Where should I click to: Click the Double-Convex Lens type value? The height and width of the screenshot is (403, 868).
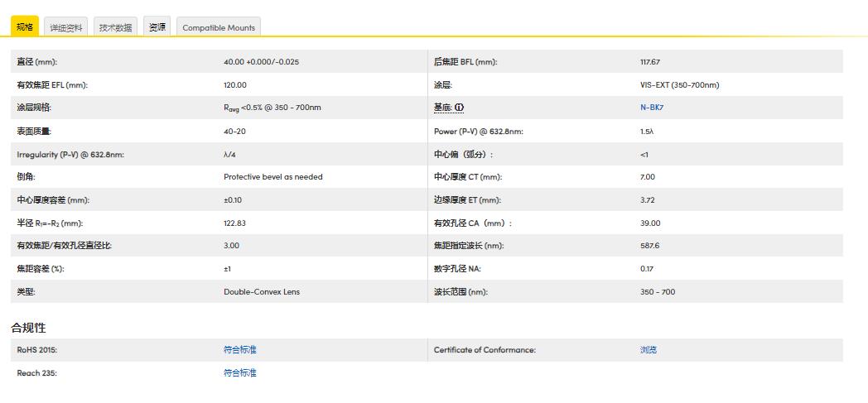tap(262, 292)
